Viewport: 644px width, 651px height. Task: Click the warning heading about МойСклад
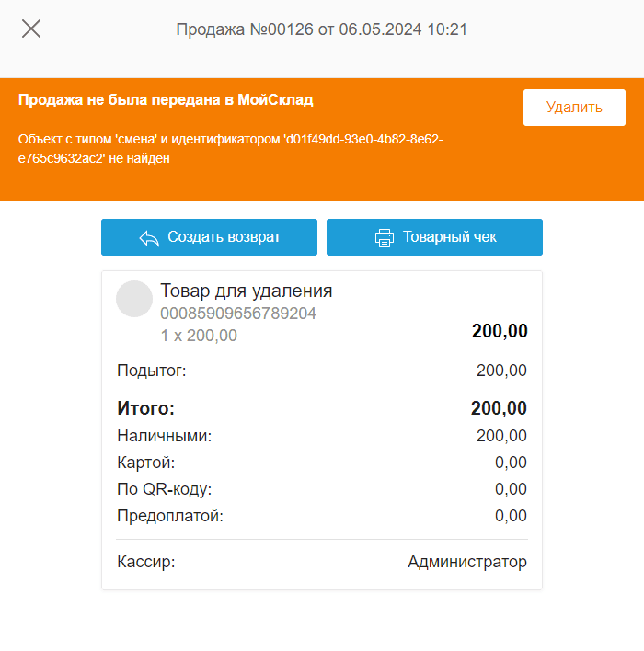166,99
